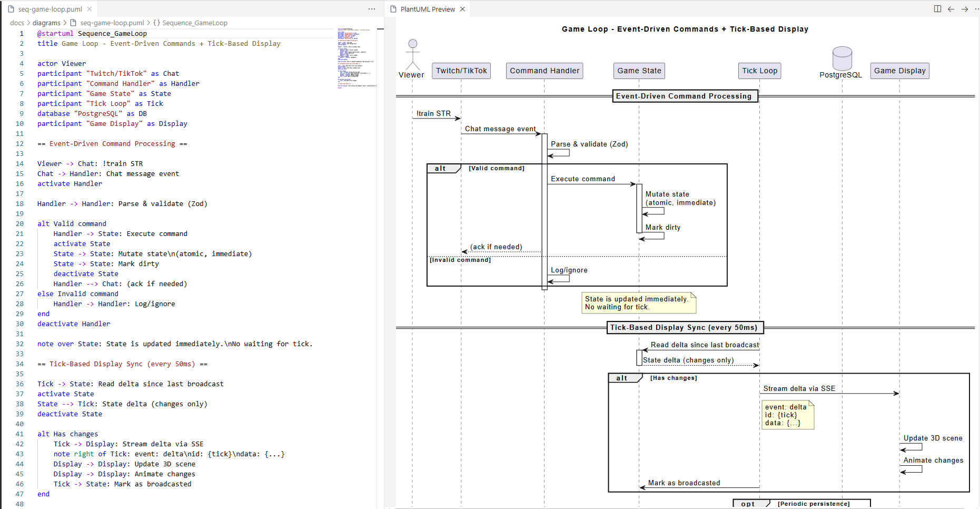Click 'alt Valid command' code line
Screen dimensions: 980x509
(x=72, y=223)
